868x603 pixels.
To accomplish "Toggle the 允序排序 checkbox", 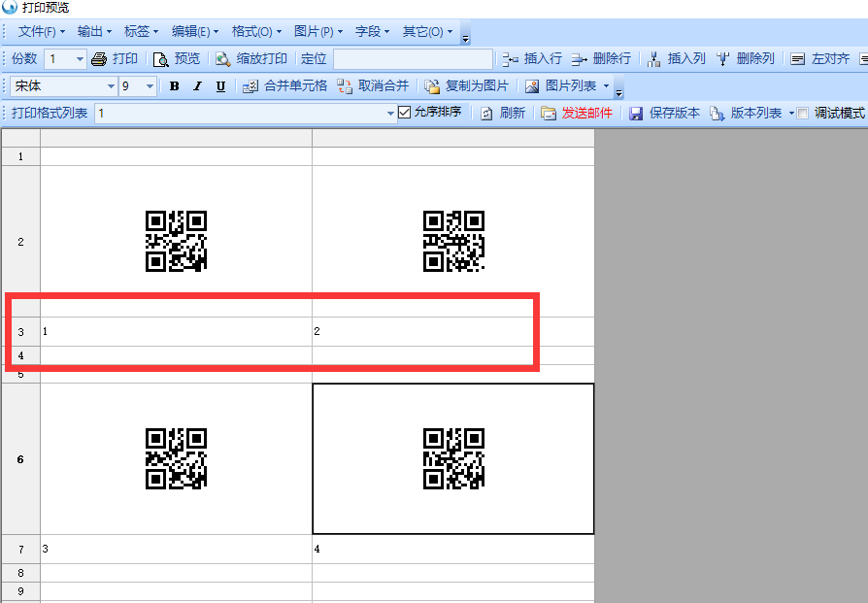I will (406, 113).
